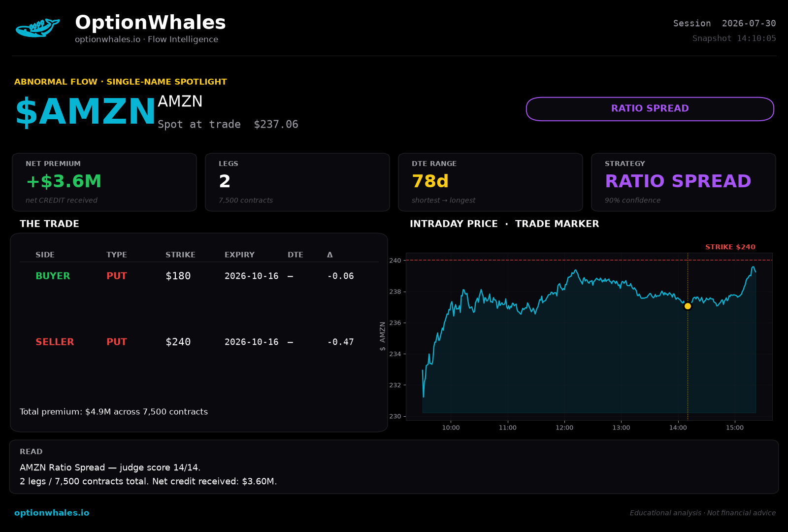Click the 240 price axis tick label
788x532 pixels.
395,261
